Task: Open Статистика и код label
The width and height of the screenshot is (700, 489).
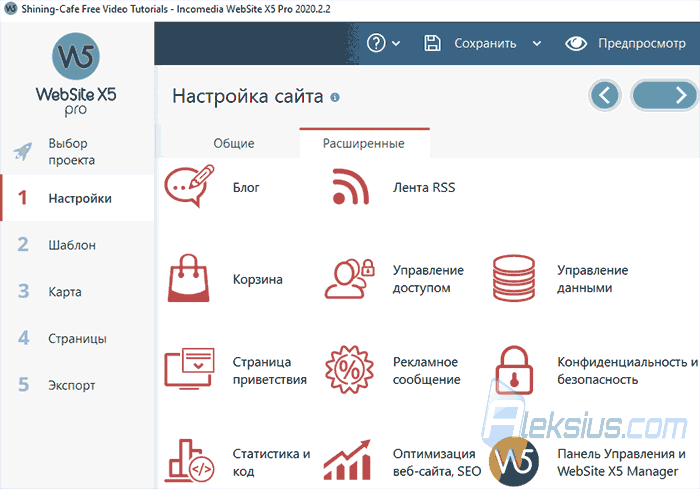Action: coord(271,462)
